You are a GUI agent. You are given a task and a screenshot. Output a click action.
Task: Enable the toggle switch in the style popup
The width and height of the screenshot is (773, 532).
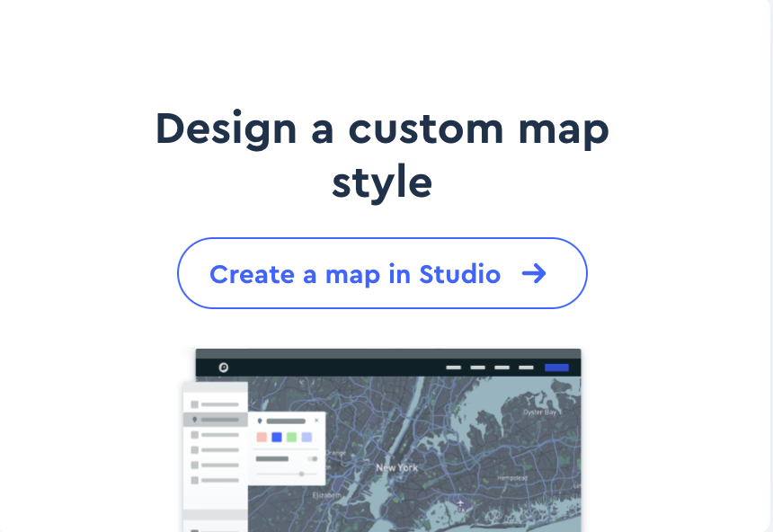point(312,458)
